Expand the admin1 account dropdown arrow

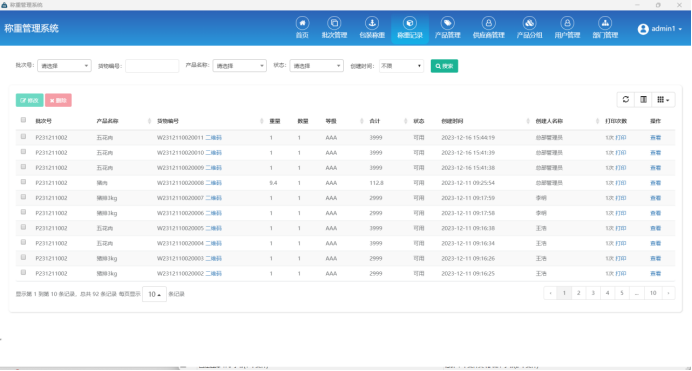[x=680, y=29]
